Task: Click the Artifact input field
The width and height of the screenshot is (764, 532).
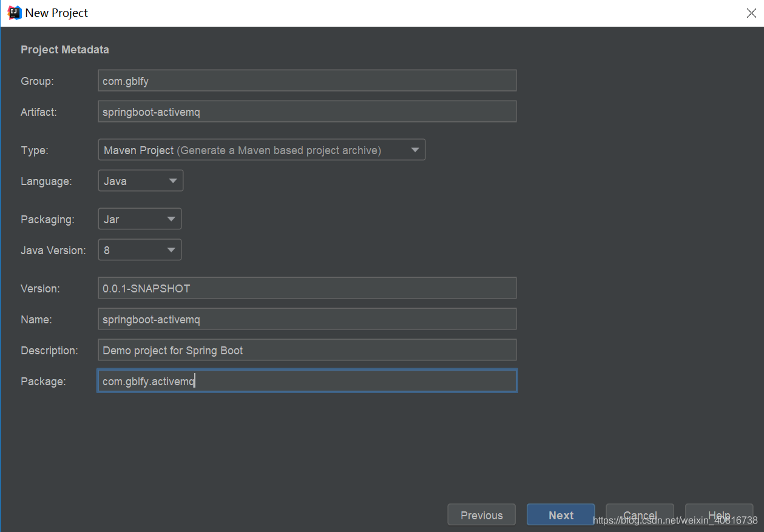Action: [307, 112]
